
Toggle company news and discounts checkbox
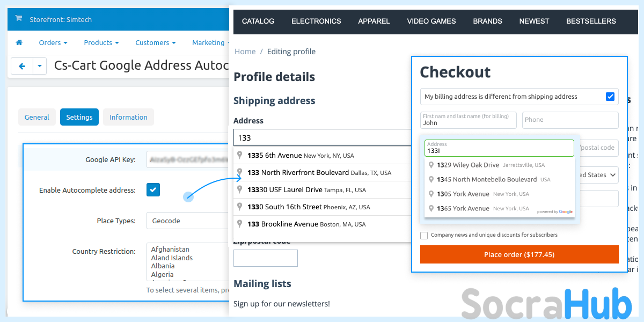[x=424, y=235]
